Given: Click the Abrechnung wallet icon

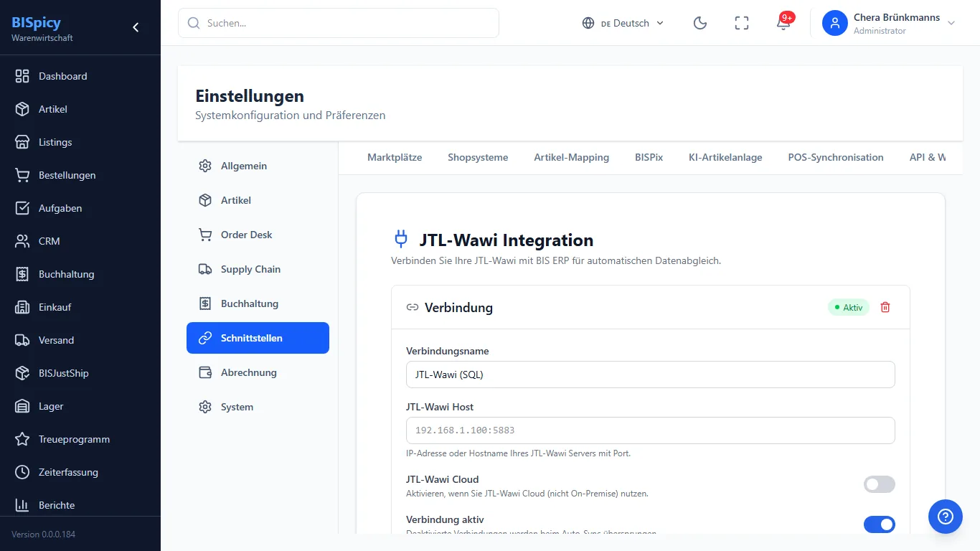Looking at the screenshot, I should point(205,372).
